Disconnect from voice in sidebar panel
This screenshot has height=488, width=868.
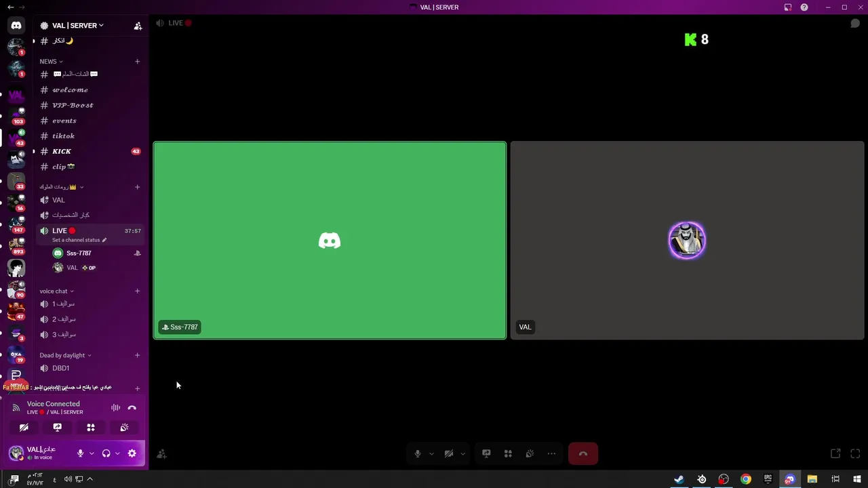pyautogui.click(x=132, y=407)
